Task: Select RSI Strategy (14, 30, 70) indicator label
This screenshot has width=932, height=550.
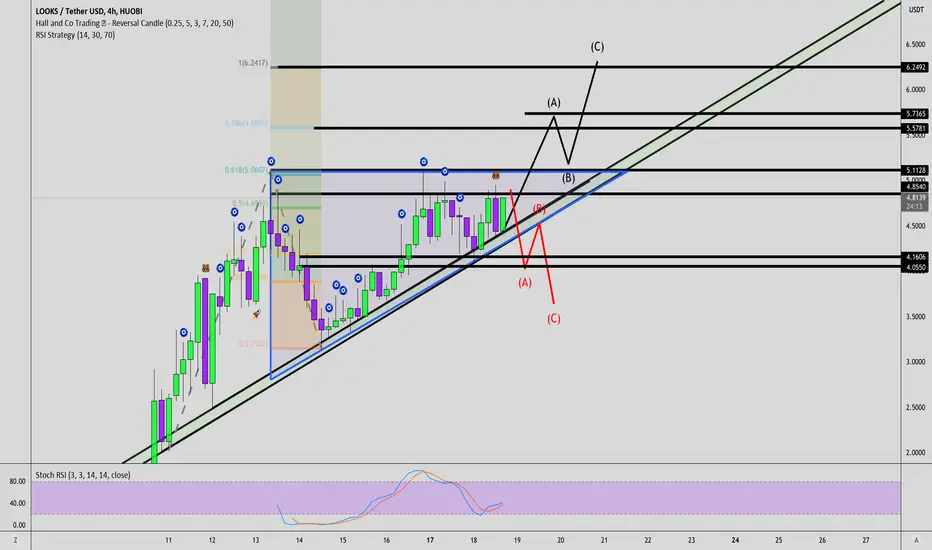Action: 75,35
